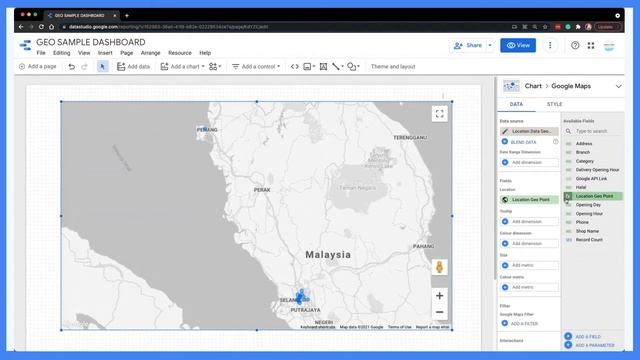Toggle map fullscreen view icon
640x360 pixels.
pyautogui.click(x=440, y=114)
